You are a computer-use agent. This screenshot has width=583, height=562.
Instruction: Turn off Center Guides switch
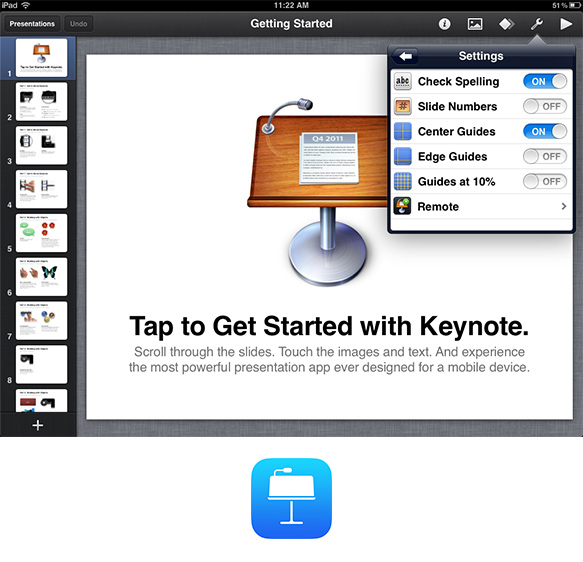545,131
